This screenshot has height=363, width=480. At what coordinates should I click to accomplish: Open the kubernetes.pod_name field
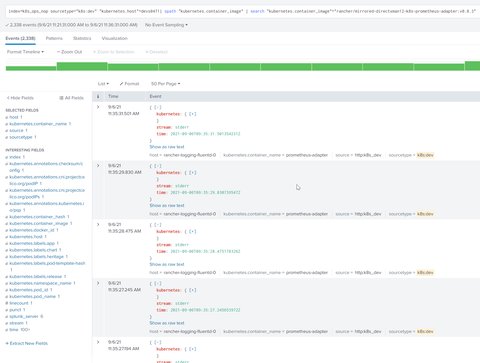pyautogui.click(x=32, y=296)
